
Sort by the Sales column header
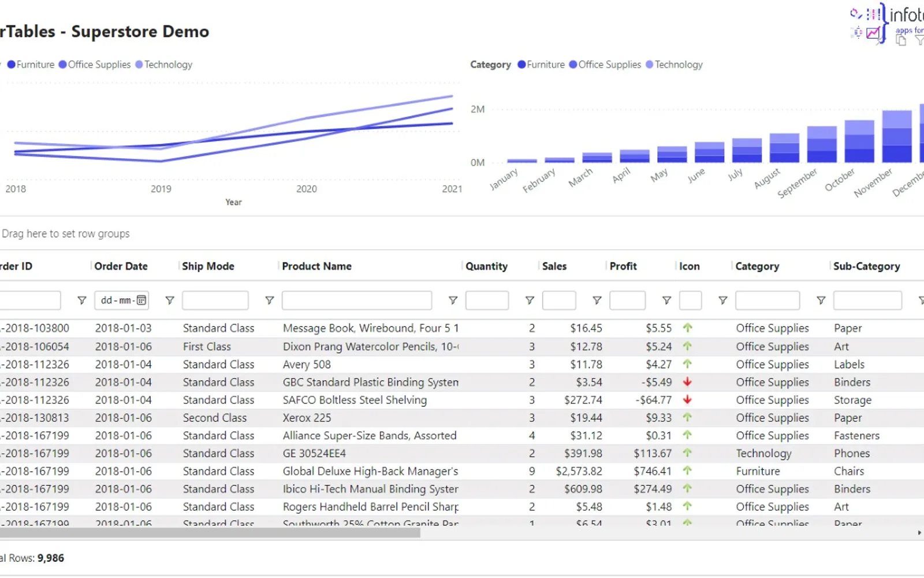(x=554, y=266)
